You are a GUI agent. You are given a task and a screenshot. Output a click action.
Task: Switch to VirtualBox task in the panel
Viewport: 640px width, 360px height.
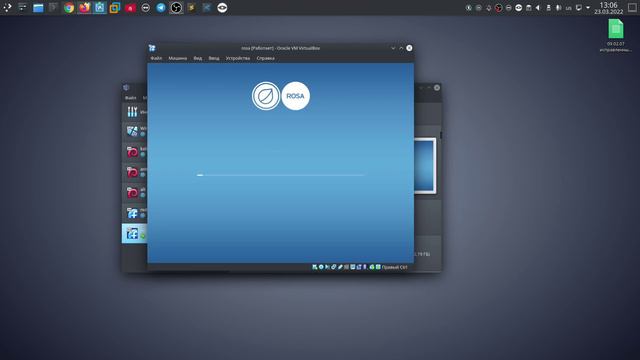tap(100, 7)
